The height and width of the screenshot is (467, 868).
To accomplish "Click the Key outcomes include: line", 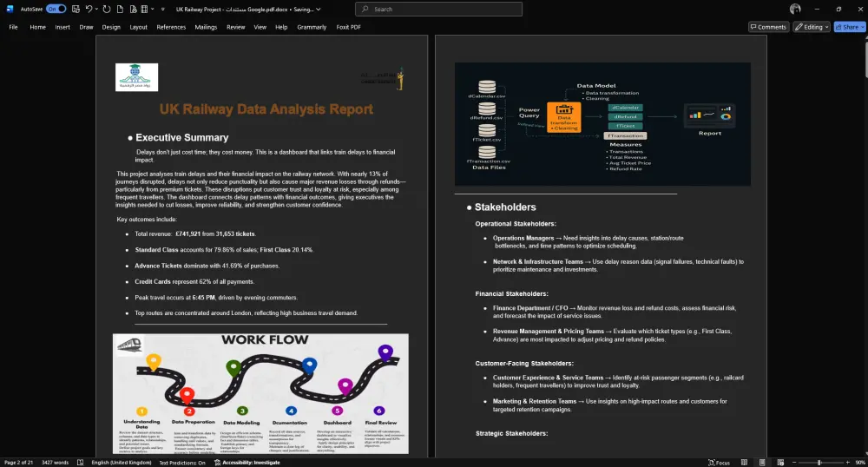I will pyautogui.click(x=147, y=219).
